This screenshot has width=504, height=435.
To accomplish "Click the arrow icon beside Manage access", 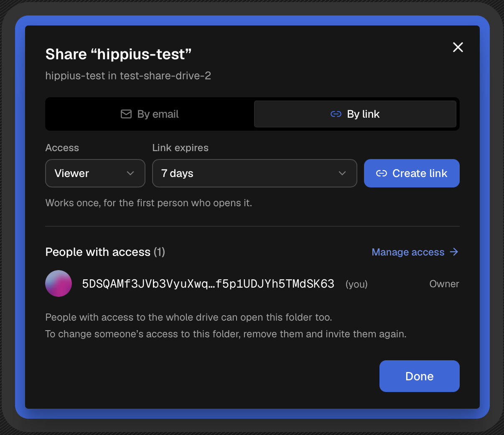I will [454, 252].
